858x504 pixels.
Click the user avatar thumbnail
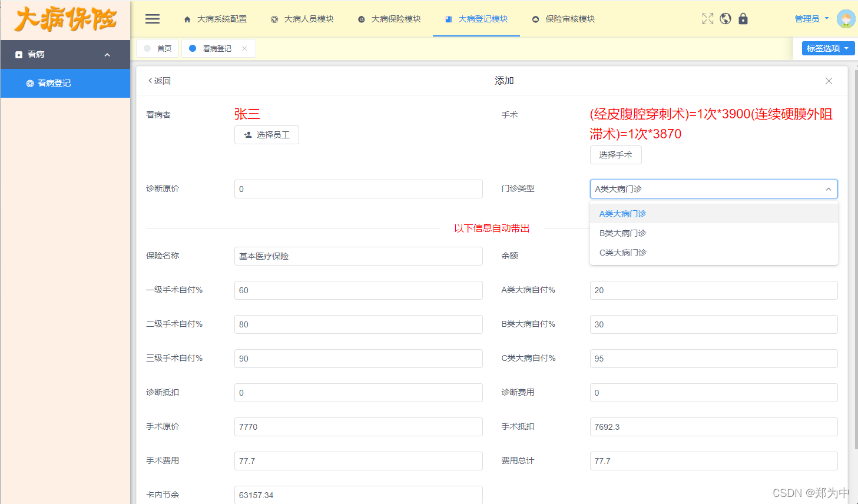846,18
